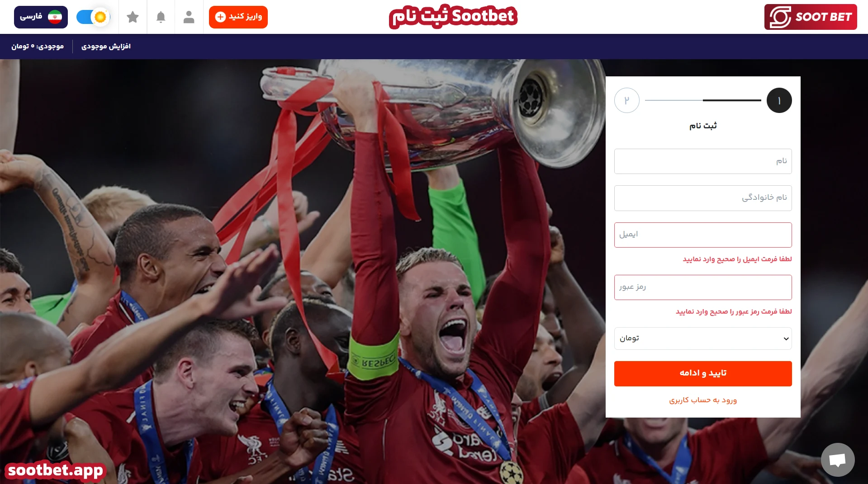The image size is (868, 484).
Task: Open the فارسی language selector
Action: pyautogui.click(x=41, y=17)
